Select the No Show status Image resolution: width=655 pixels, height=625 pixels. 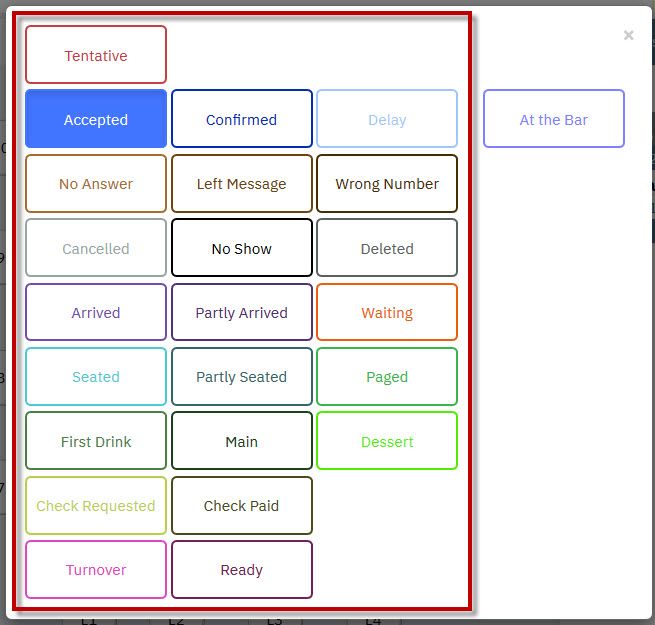[x=241, y=248]
